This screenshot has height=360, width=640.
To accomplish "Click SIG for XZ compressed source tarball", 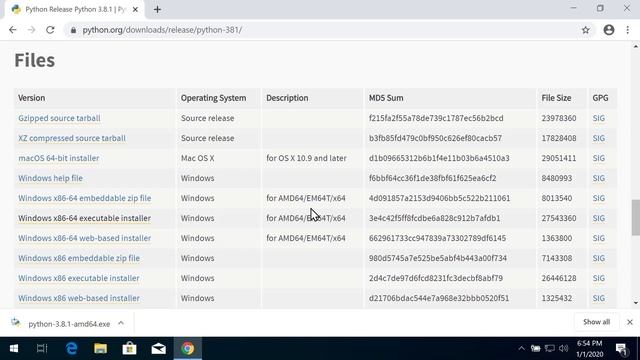I will tap(598, 138).
